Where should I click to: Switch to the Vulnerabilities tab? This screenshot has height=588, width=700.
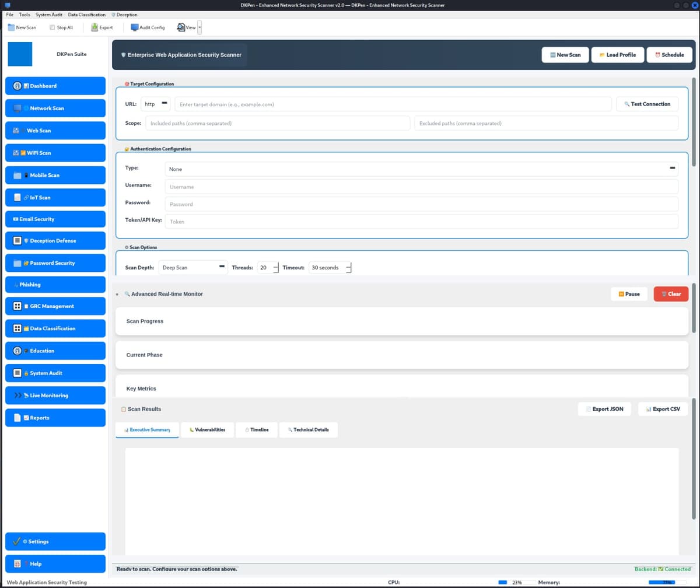point(207,430)
